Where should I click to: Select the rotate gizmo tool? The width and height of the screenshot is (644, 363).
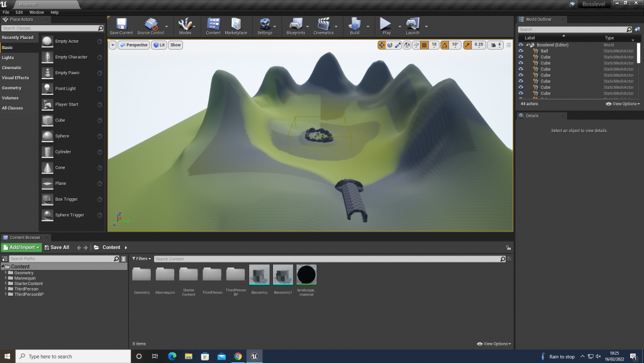390,45
